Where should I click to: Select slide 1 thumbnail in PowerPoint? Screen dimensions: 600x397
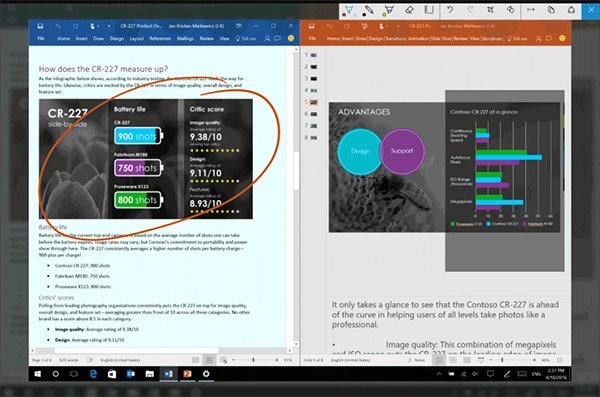pos(314,55)
